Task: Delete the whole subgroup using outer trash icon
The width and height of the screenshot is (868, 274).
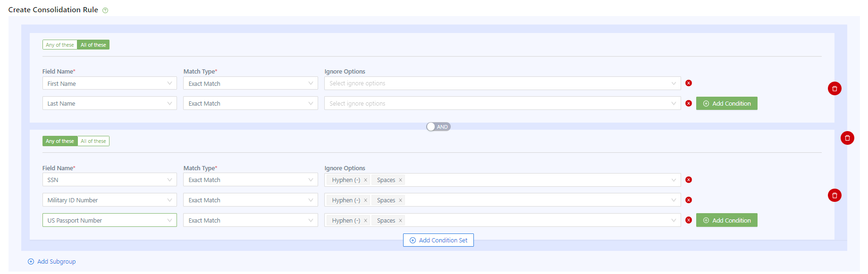Action: coord(847,138)
